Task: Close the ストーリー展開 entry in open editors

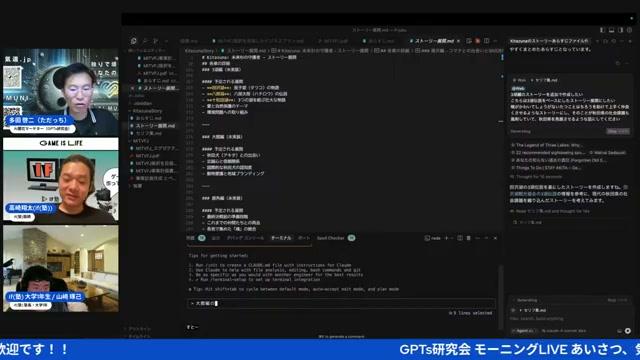Action: [132, 88]
